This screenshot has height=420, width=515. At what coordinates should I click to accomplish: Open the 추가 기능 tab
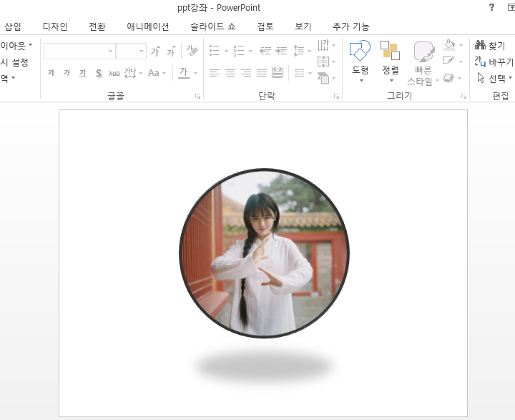[351, 26]
